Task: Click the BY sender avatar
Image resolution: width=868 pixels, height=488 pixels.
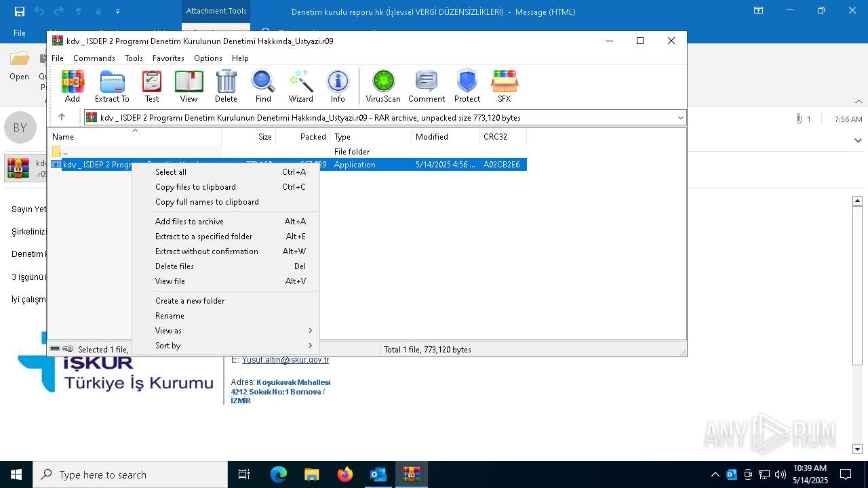Action: click(x=20, y=127)
